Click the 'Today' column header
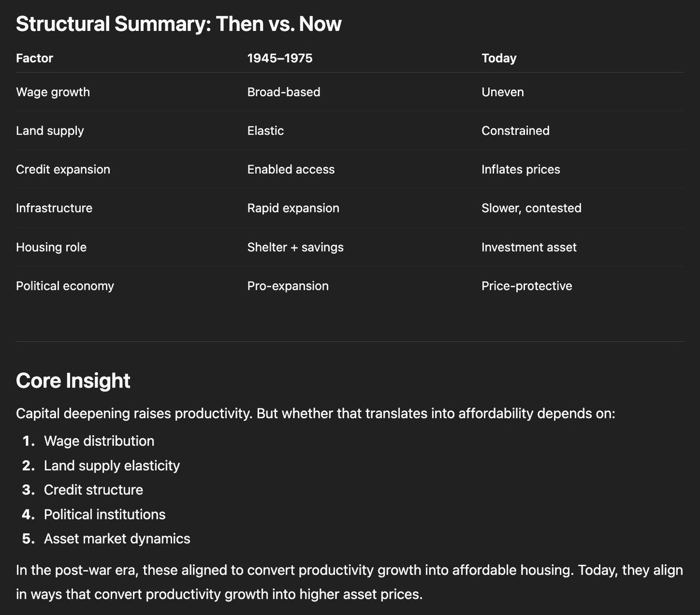Viewport: 700px width, 615px height. [499, 58]
